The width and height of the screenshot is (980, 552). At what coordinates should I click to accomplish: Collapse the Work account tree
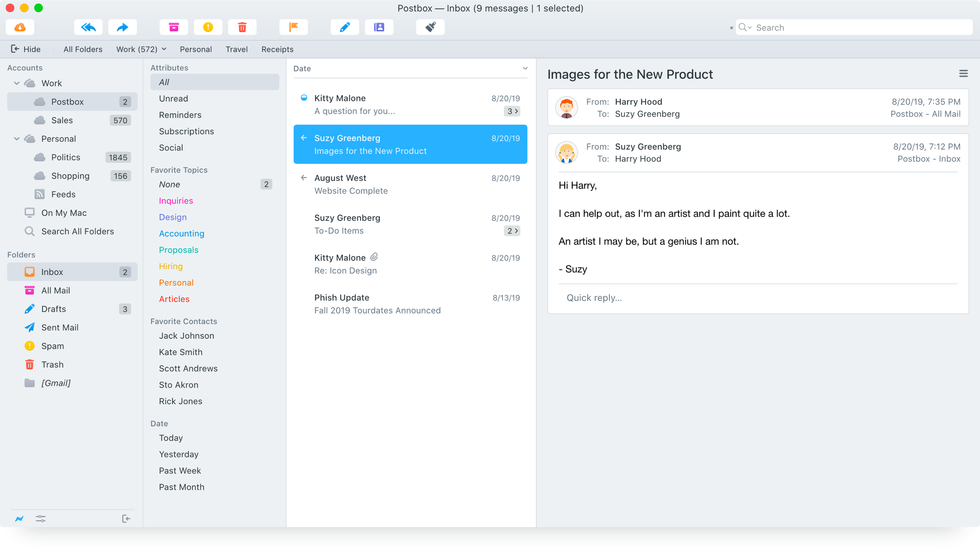coord(17,83)
